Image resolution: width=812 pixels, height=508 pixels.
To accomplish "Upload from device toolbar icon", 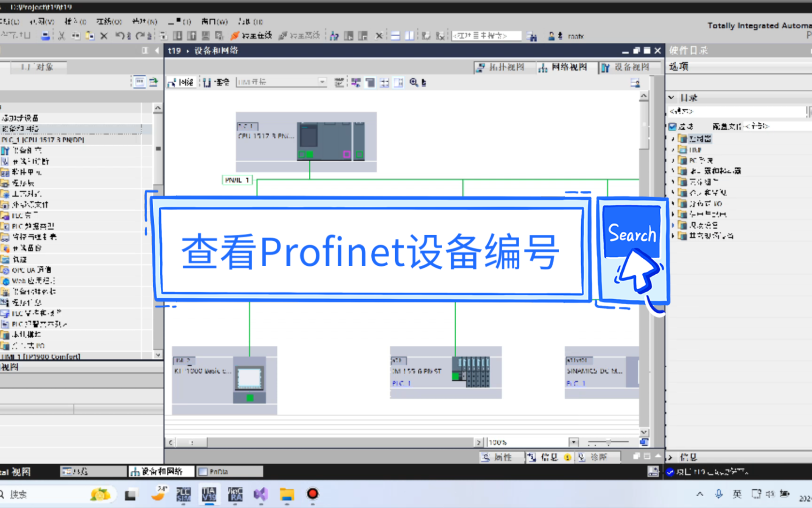I will point(192,36).
